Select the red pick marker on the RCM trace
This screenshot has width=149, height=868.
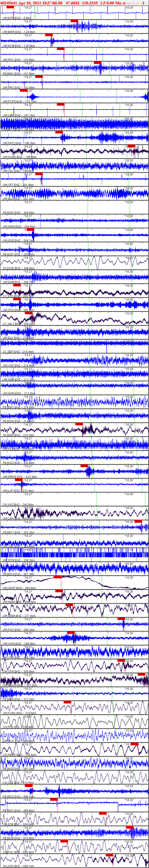pyautogui.click(x=49, y=35)
